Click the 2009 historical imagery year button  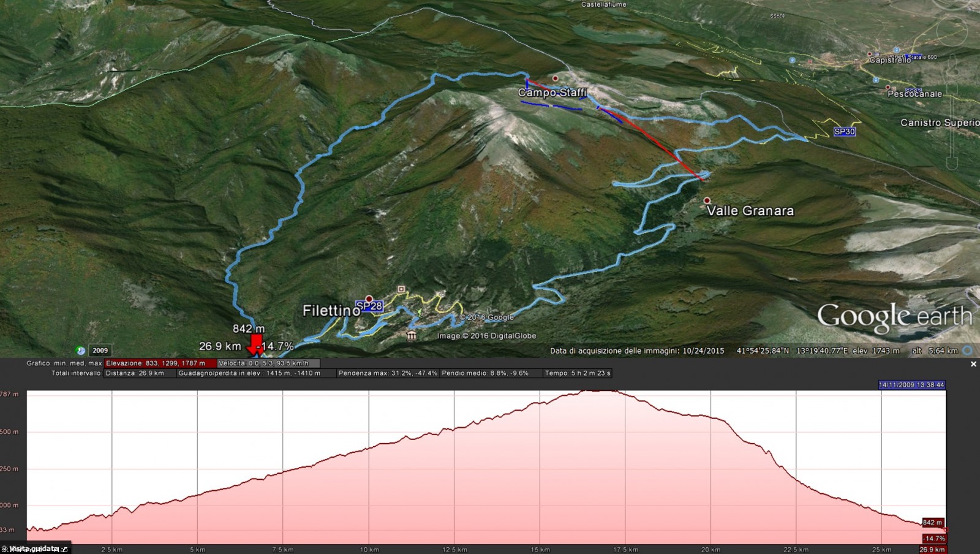[x=100, y=351]
